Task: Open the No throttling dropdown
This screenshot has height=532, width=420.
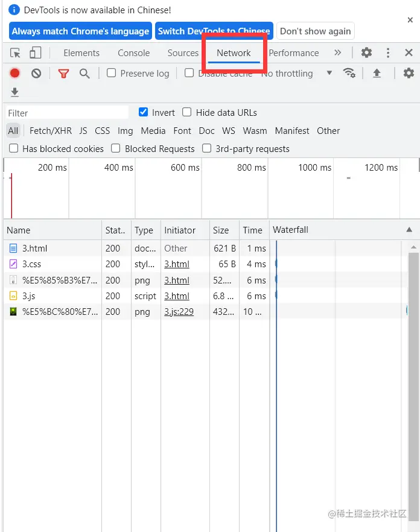Action: [297, 74]
